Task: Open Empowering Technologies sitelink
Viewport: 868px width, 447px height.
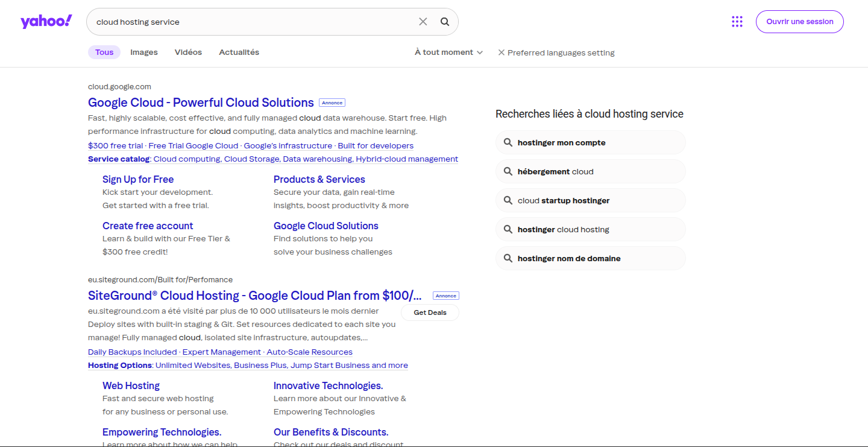Action: click(162, 432)
